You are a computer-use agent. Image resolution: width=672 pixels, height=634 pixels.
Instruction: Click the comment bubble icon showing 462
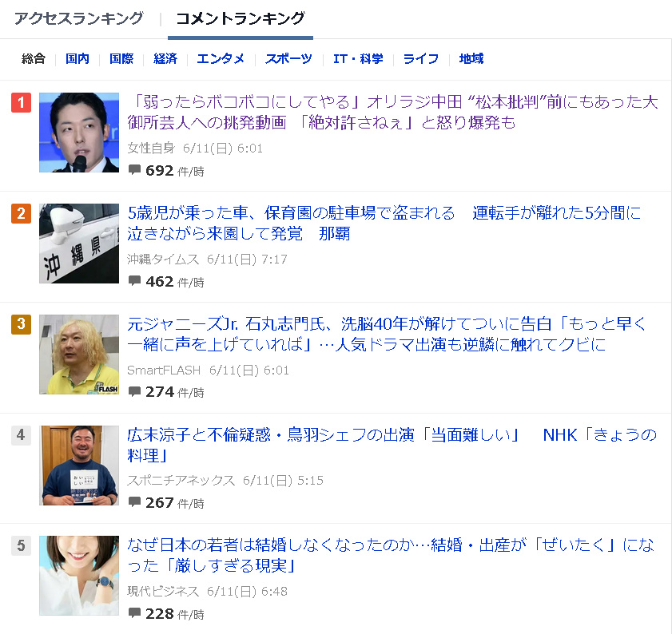pyautogui.click(x=134, y=281)
